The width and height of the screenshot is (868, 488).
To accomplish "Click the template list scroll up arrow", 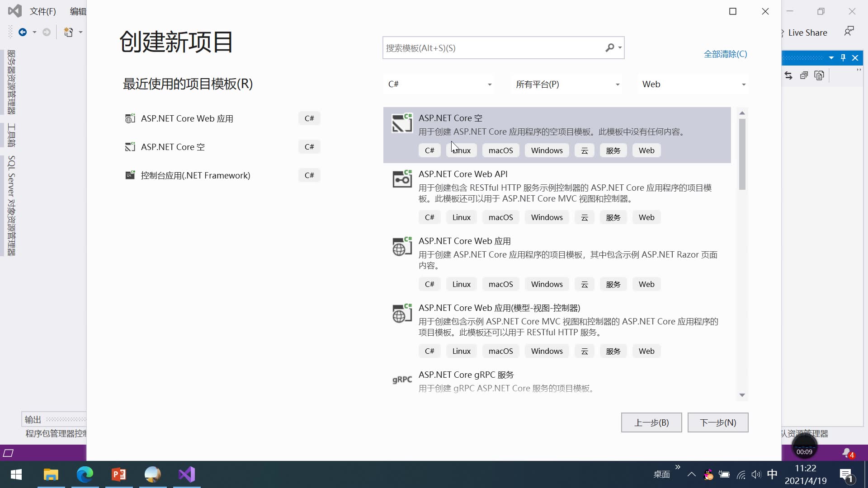I will tap(742, 113).
